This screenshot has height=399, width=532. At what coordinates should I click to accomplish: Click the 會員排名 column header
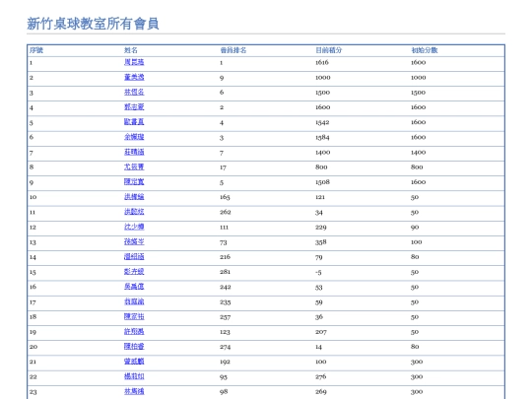pyautogui.click(x=233, y=50)
